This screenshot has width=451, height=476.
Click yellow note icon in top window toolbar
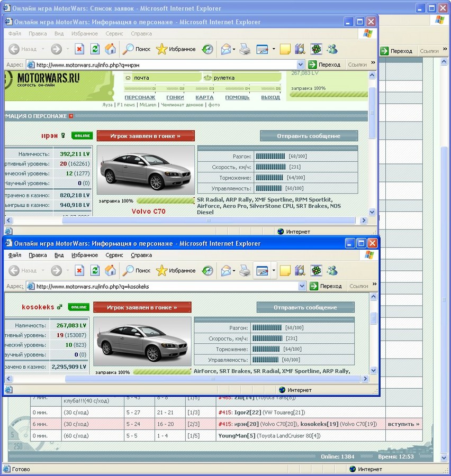(285, 49)
